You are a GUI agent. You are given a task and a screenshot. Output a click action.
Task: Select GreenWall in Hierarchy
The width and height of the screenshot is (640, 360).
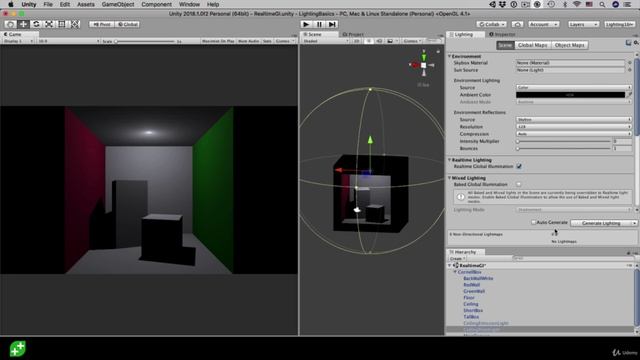pyautogui.click(x=474, y=291)
